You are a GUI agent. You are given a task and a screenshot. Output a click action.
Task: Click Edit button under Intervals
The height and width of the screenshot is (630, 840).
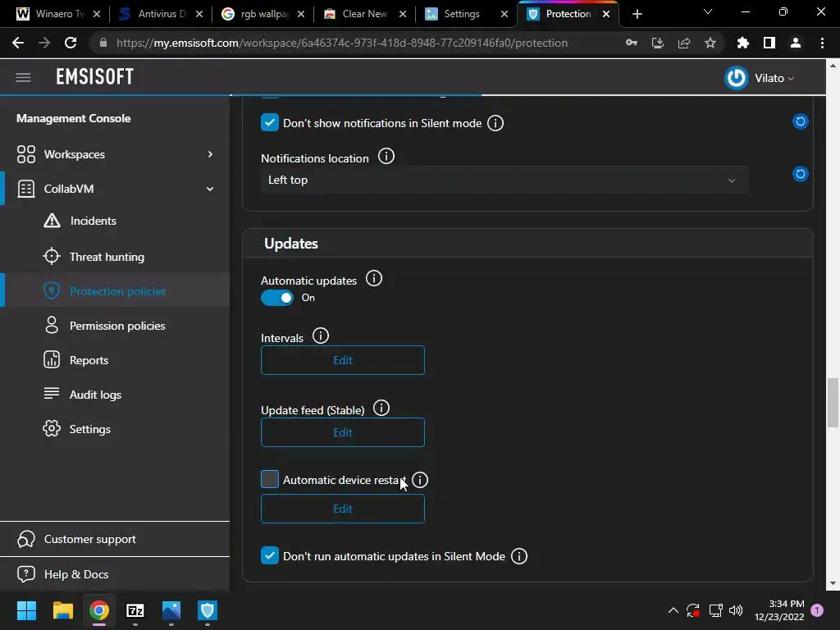click(x=343, y=360)
